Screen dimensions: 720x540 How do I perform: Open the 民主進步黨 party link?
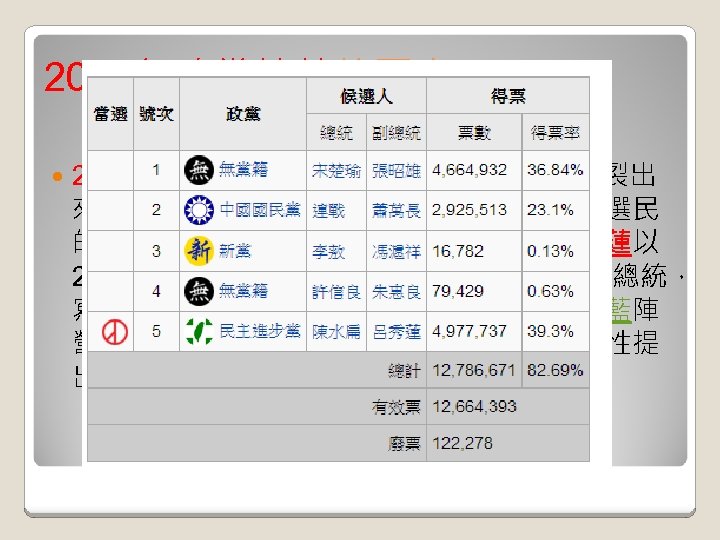coord(260,331)
